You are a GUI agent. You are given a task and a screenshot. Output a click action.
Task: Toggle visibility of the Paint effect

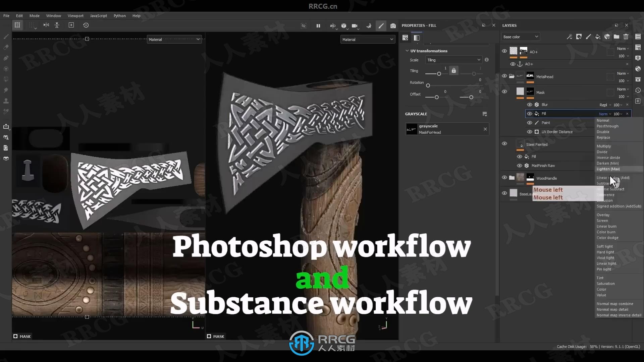click(x=530, y=123)
